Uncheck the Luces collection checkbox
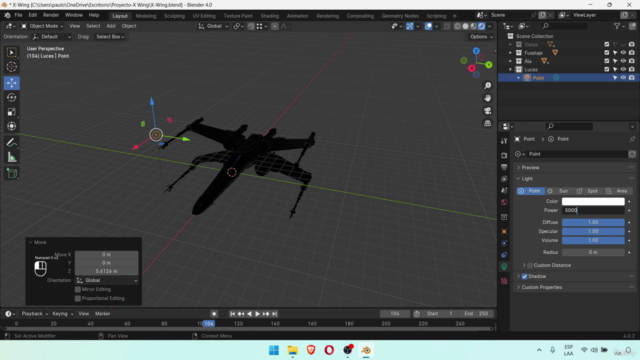 [607, 69]
